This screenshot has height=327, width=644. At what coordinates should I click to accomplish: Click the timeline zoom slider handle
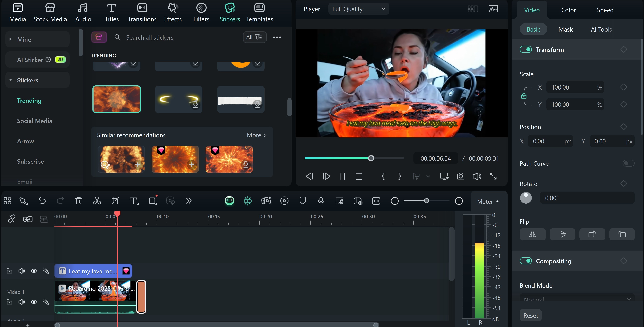426,201
